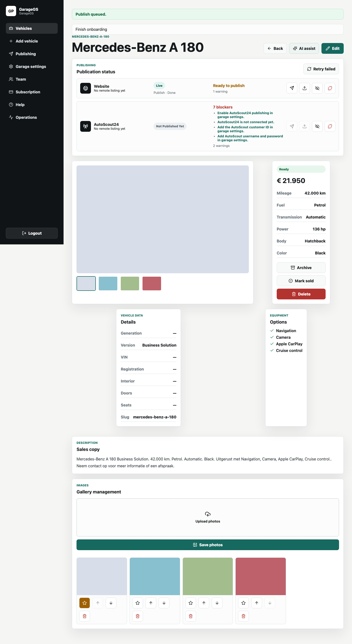
Task: Follow the 'AutoScout24 is not connected yet' link
Action: tap(246, 122)
